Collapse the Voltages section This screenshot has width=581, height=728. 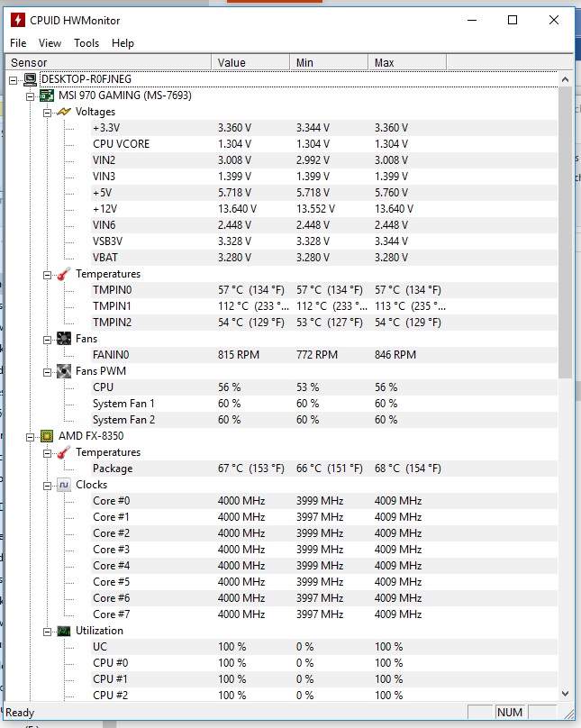click(x=47, y=113)
